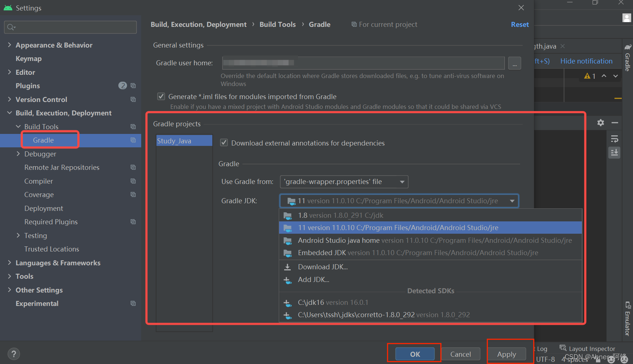Open Trusted Locations settings page
633x364 pixels.
[x=52, y=249]
